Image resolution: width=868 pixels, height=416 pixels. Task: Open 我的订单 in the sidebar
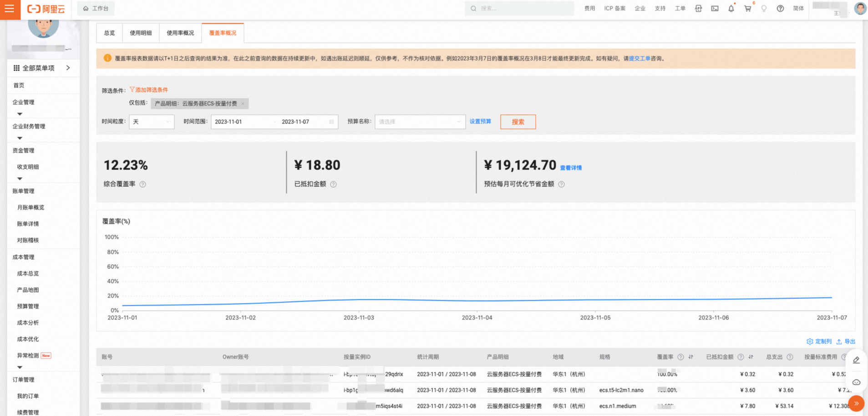coord(28,396)
